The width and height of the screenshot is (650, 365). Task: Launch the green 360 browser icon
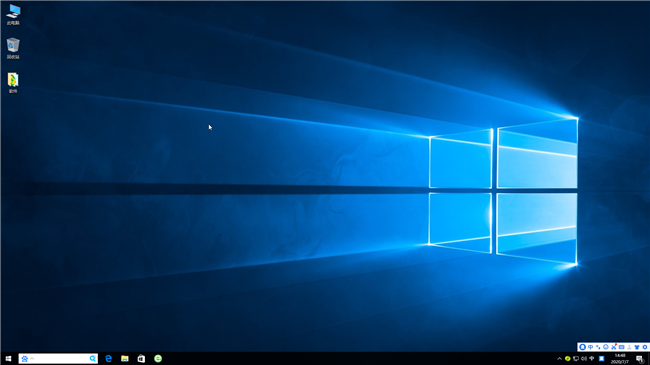click(158, 359)
